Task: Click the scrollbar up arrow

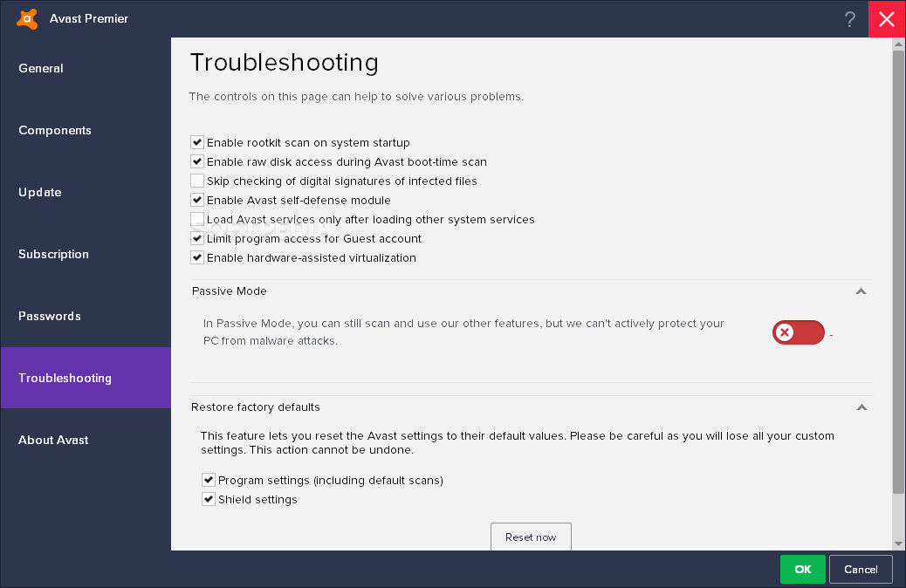Action: (x=898, y=44)
